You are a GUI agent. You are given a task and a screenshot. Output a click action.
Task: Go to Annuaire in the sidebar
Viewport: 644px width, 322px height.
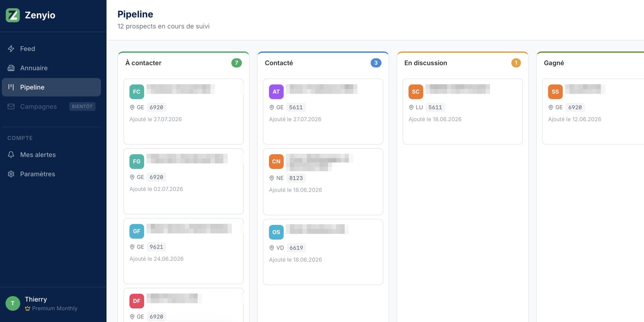(51, 68)
